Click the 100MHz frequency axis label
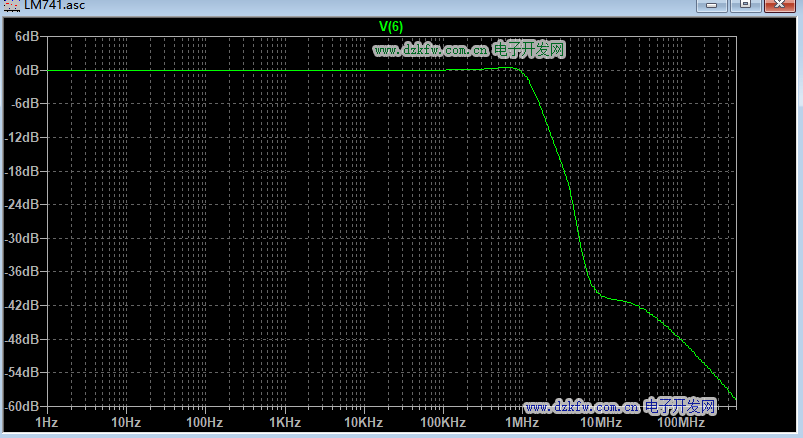The width and height of the screenshot is (803, 438). tap(681, 423)
